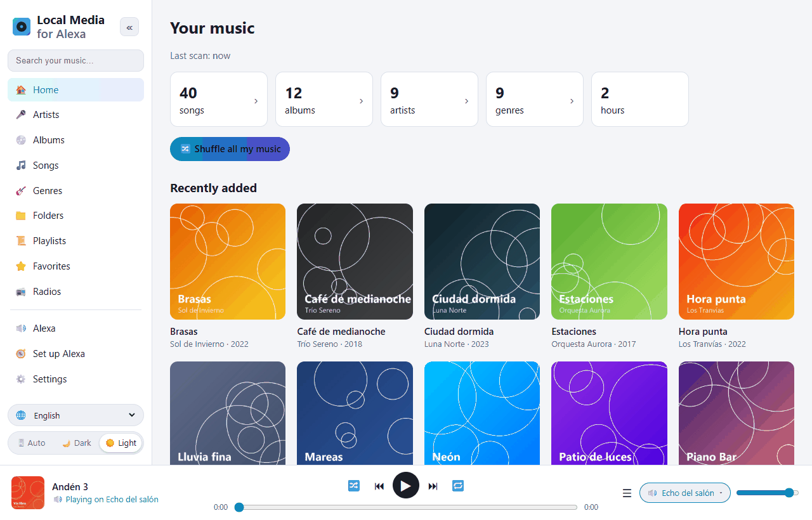Image resolution: width=812 pixels, height=520 pixels.
Task: Collapse the sidebar with the double-chevron button
Action: [x=129, y=27]
